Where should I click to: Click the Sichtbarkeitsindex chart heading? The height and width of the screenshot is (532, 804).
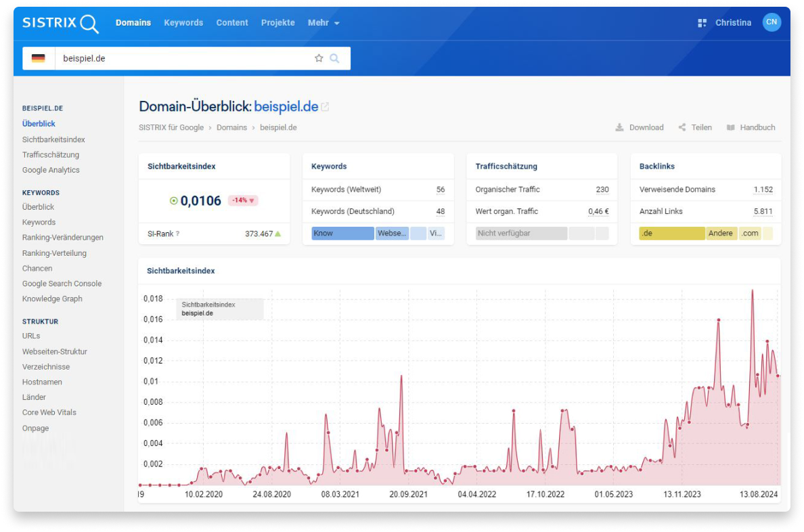181,271
